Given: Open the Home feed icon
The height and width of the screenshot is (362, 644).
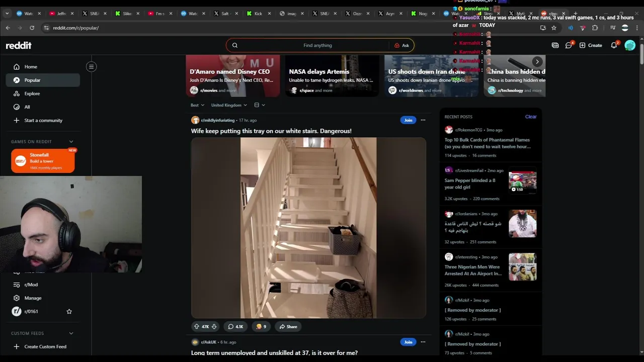Looking at the screenshot, I should pyautogui.click(x=17, y=67).
